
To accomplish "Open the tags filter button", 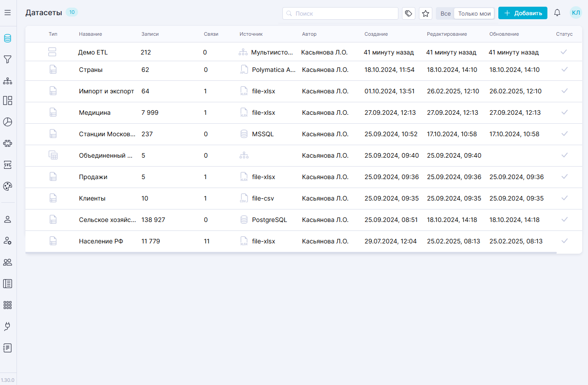I will (x=409, y=13).
